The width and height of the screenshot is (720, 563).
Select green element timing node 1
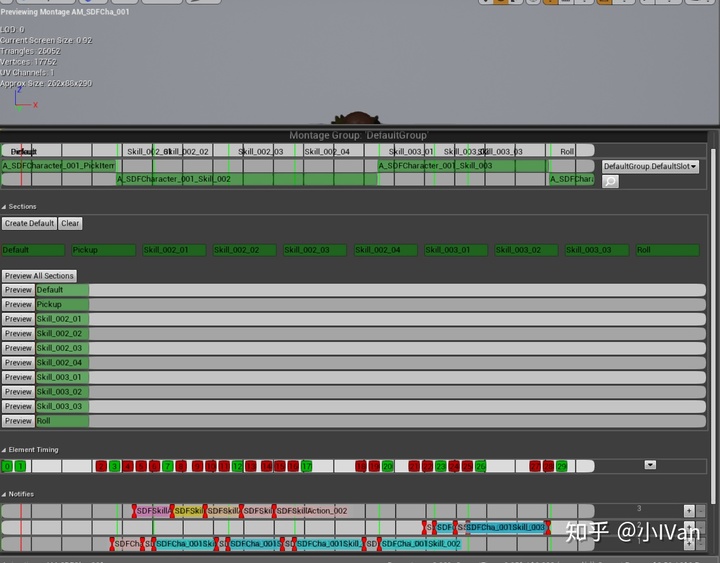click(x=20, y=467)
